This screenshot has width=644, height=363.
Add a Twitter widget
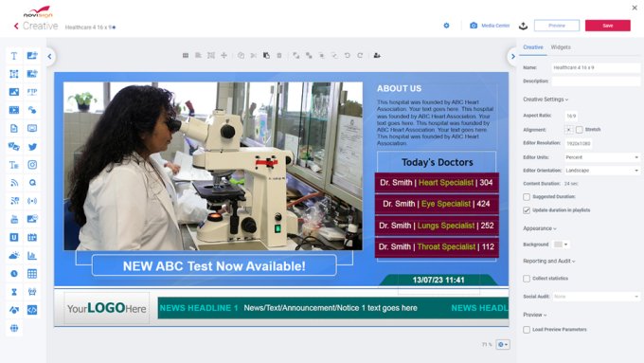coord(32,146)
